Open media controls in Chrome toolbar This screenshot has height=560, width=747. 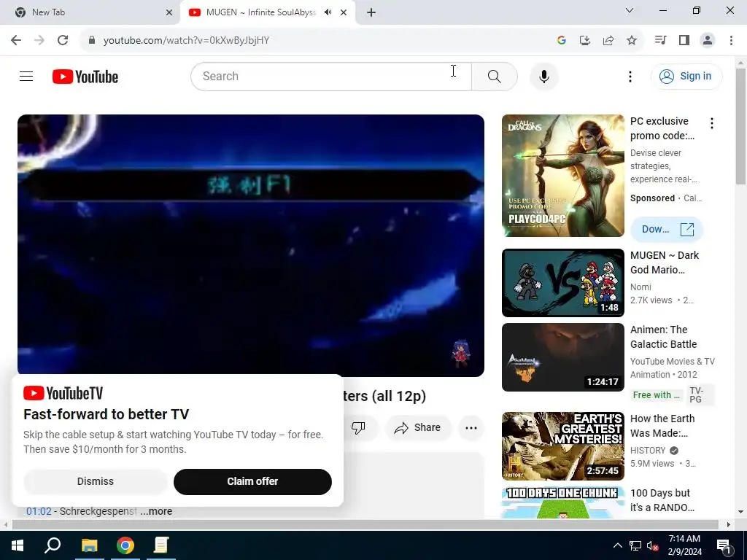(660, 40)
